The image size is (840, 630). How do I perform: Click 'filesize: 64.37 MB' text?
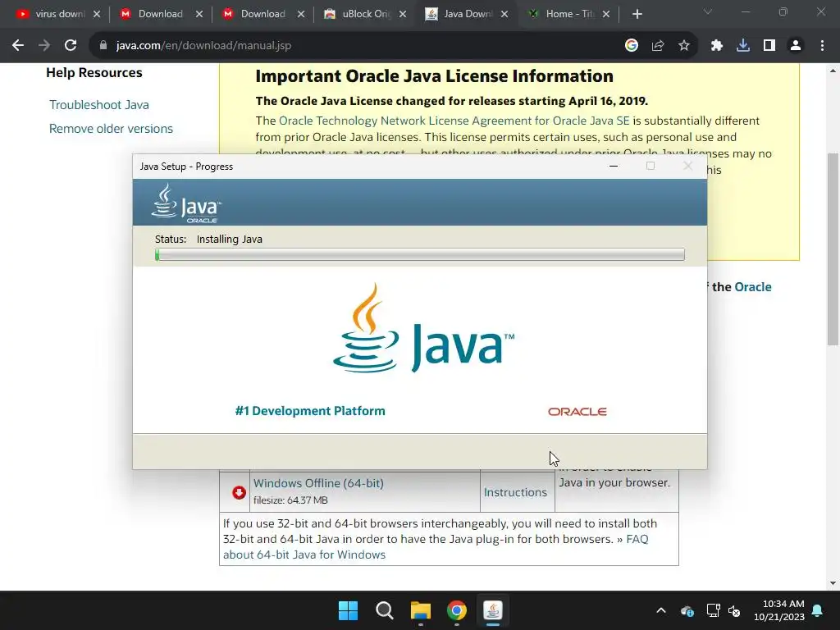pyautogui.click(x=290, y=500)
